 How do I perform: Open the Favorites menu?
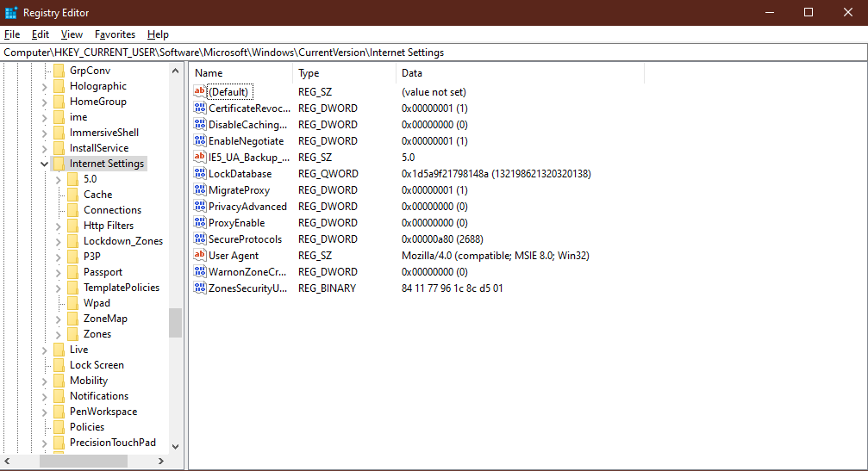point(115,34)
